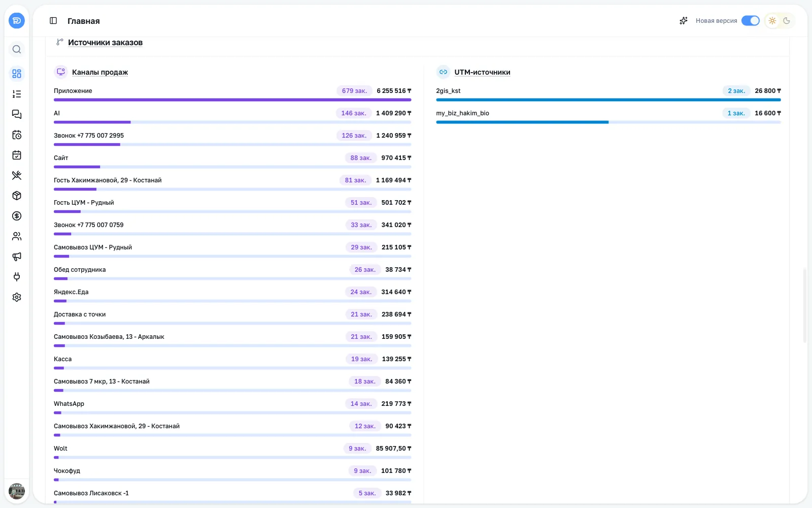Click the UTM-источники heading
Screen dimensions: 812x508
click(482, 72)
